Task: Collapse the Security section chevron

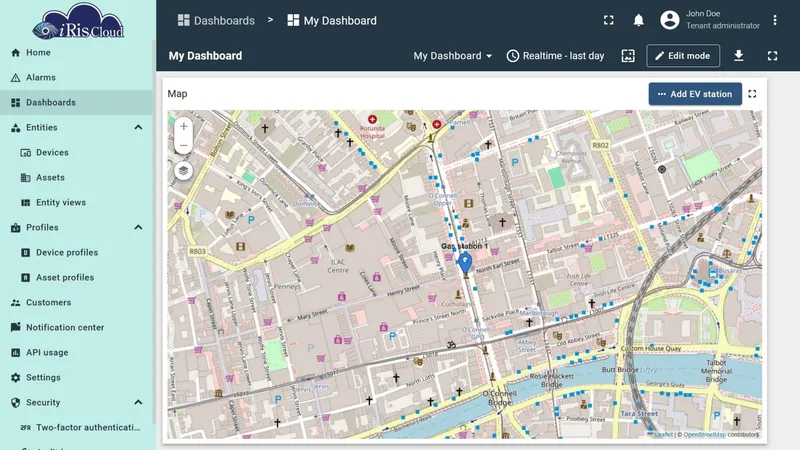Action: pos(138,403)
